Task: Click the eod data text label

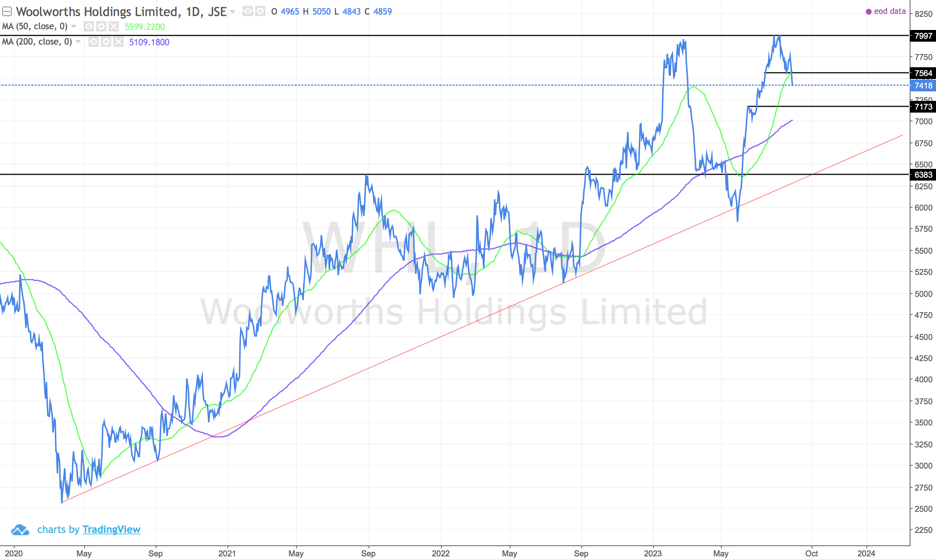Action: click(890, 11)
